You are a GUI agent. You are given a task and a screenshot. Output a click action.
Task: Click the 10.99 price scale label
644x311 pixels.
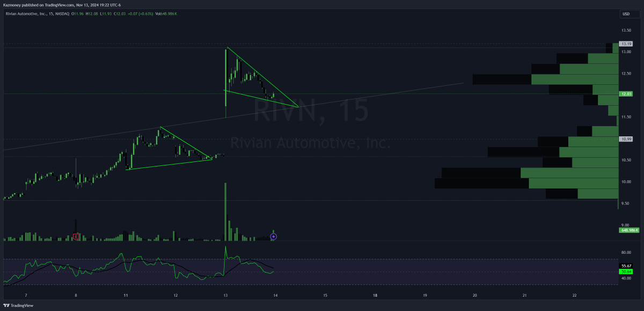point(626,139)
